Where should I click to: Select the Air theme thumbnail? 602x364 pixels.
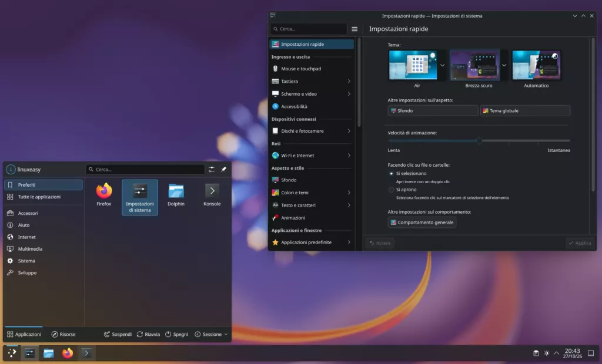tap(413, 65)
